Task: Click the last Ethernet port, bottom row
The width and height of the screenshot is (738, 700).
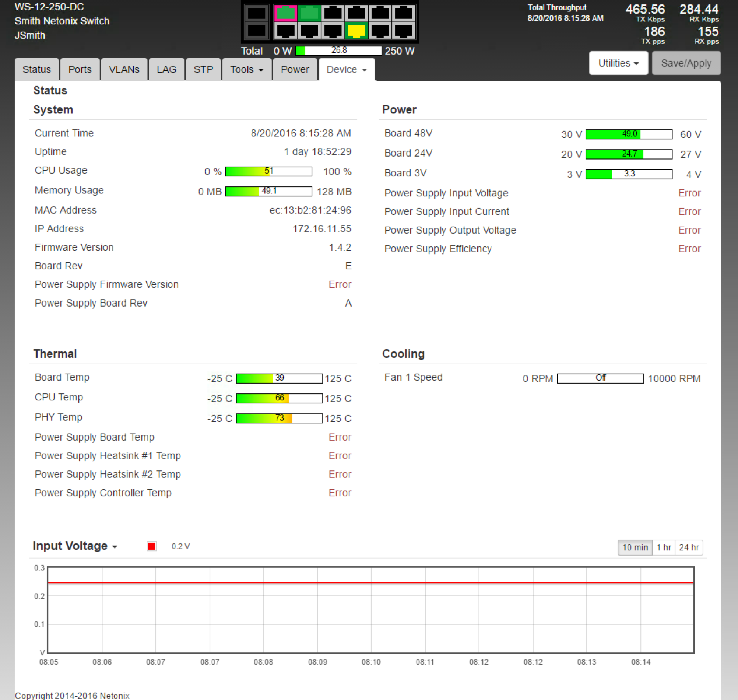Action: 403,31
